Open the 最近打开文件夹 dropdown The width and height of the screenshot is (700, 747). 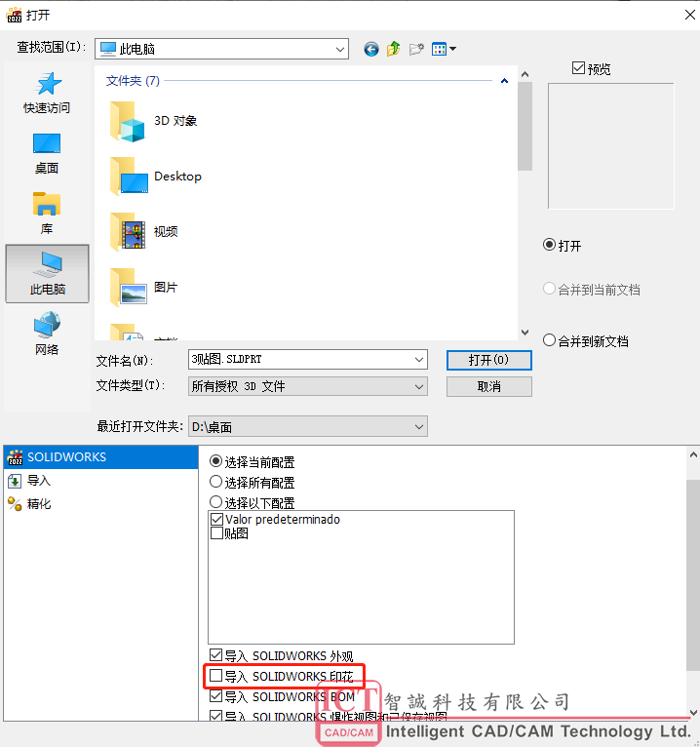[308, 426]
